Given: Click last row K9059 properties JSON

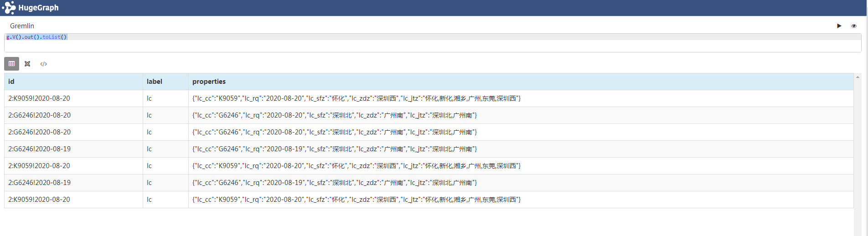Looking at the screenshot, I should pos(356,200).
